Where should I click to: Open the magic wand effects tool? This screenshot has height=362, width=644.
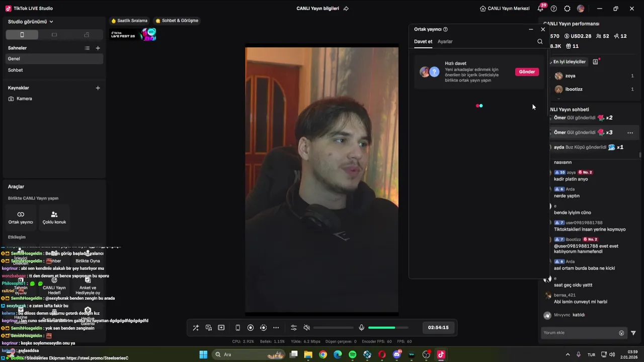click(196, 328)
